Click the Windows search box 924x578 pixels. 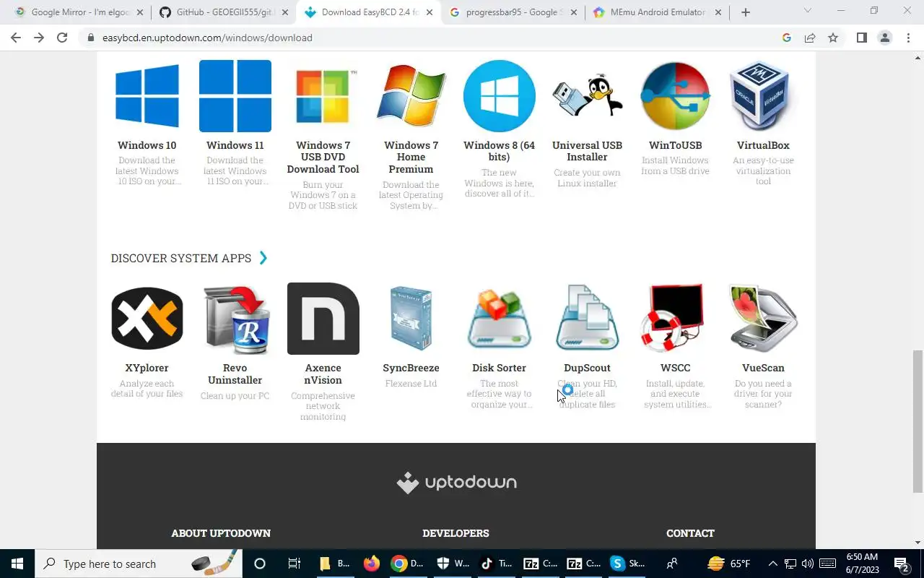point(139,564)
